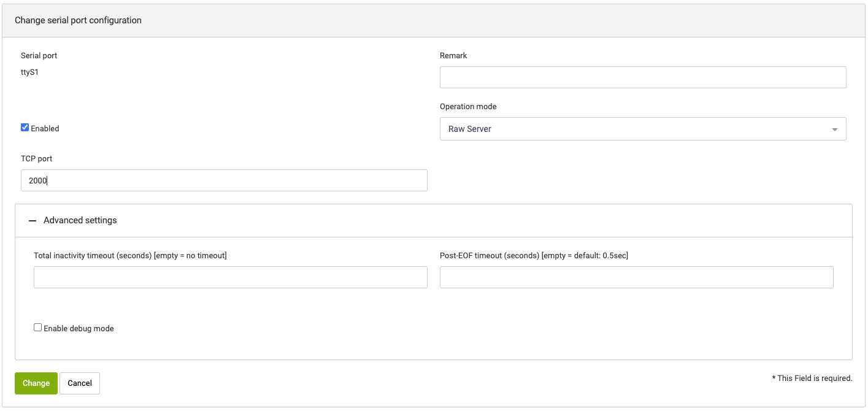Tick the Enable debug mode checkbox
This screenshot has width=868, height=411.
tap(38, 328)
